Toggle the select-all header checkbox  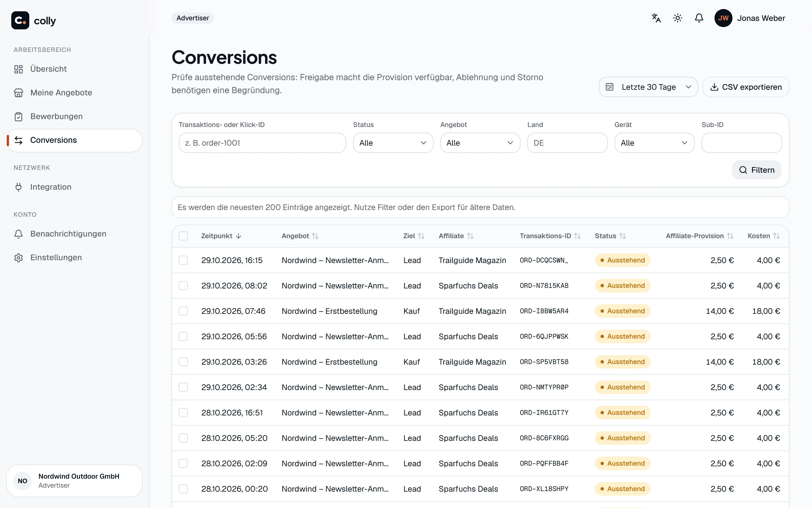coord(183,236)
